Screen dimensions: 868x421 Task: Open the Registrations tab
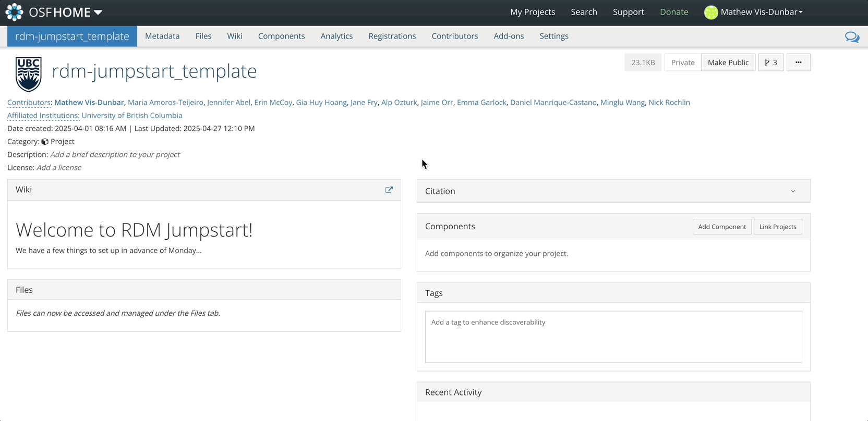[x=392, y=36]
